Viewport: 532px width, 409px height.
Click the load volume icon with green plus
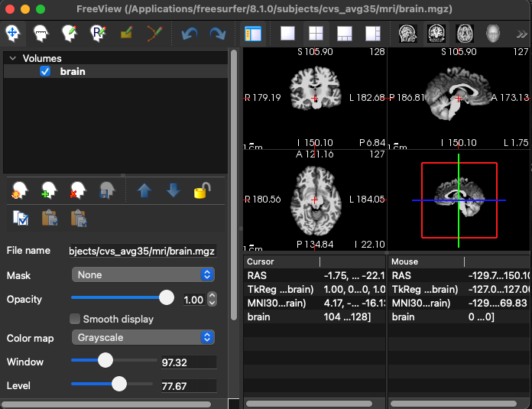49,190
